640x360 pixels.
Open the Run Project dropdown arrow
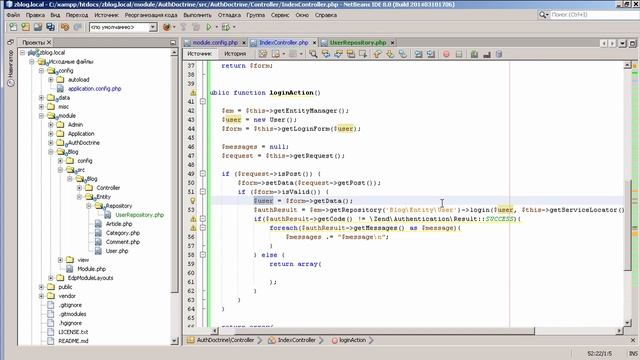click(217, 27)
